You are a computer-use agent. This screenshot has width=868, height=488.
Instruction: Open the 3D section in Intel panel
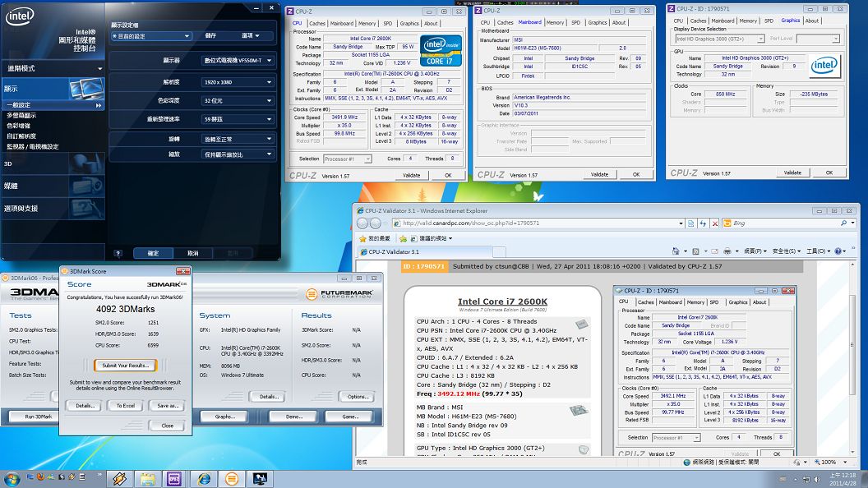click(x=53, y=163)
